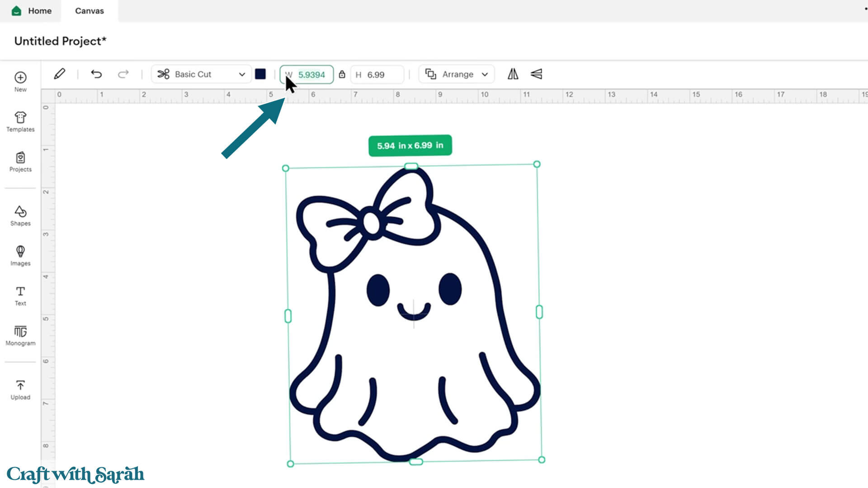Flip the image vertically
Image resolution: width=868 pixels, height=488 pixels.
coord(537,74)
